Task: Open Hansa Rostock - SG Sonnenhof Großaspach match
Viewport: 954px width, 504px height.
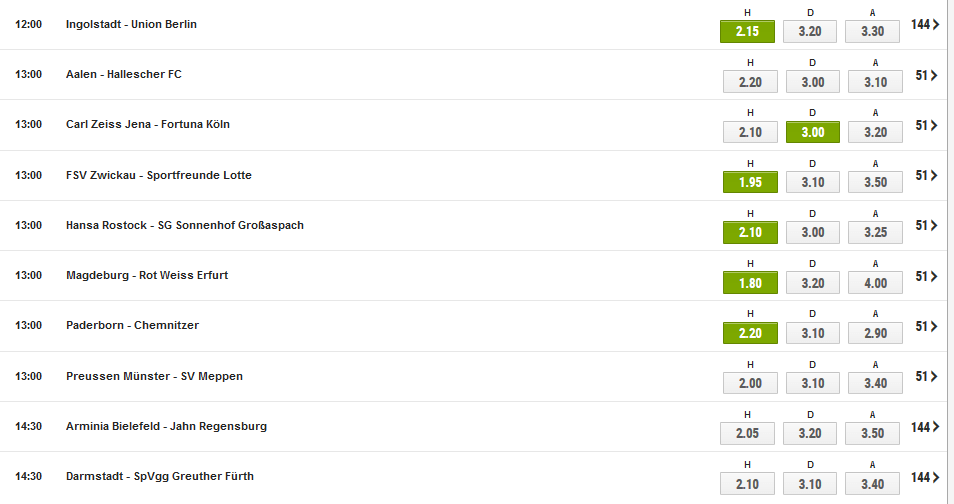Action: [x=184, y=225]
